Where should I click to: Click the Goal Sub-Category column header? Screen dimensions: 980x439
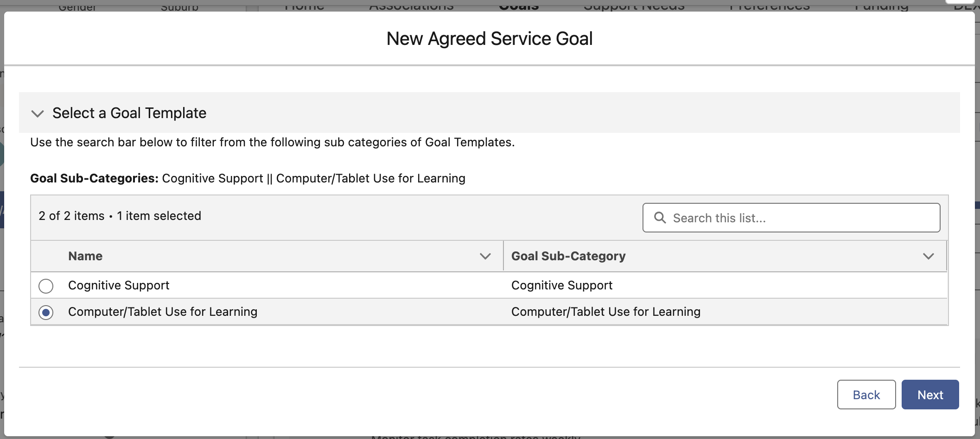[568, 256]
